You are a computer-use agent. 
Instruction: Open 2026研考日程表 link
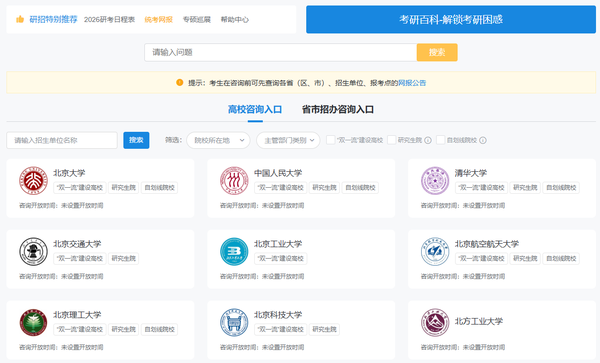[x=109, y=20]
